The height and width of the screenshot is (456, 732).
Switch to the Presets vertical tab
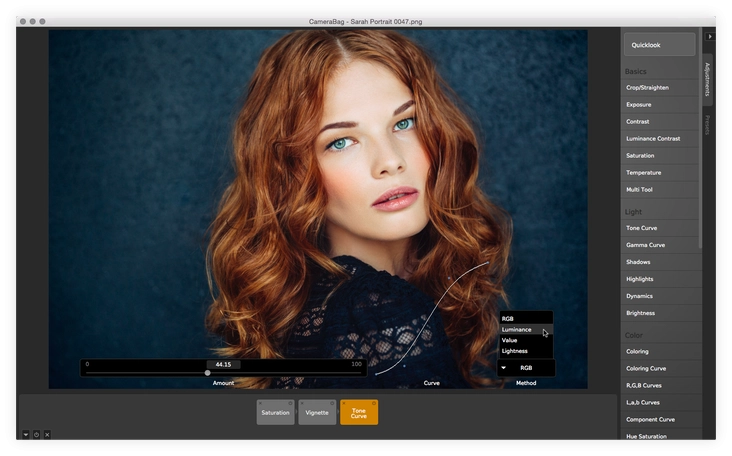(707, 125)
